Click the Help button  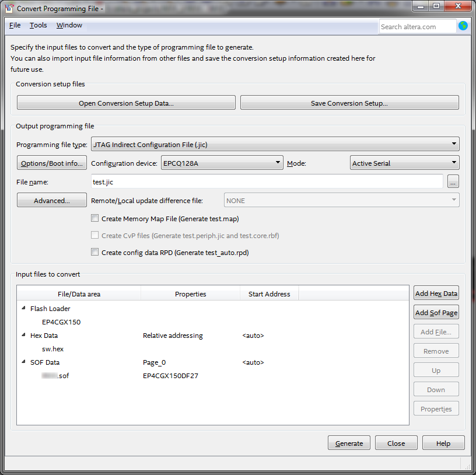pyautogui.click(x=443, y=443)
